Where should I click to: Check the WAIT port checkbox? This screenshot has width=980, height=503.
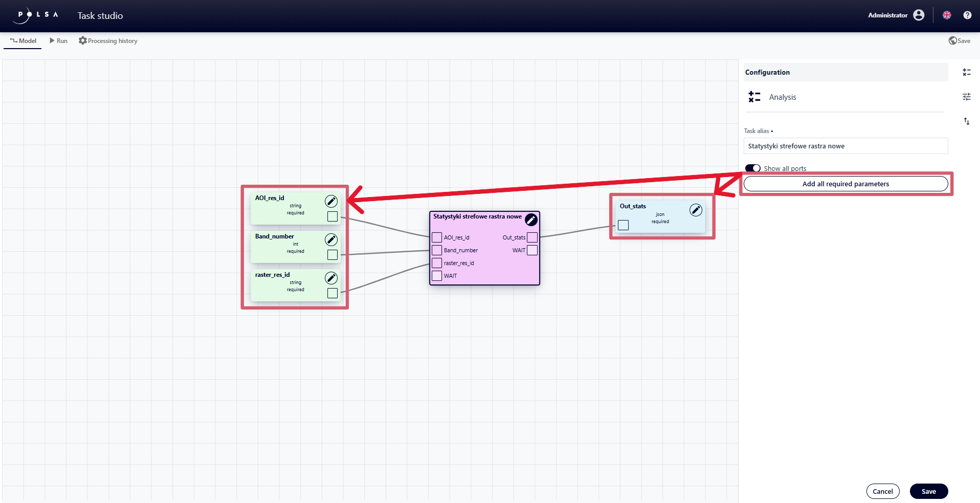(436, 275)
